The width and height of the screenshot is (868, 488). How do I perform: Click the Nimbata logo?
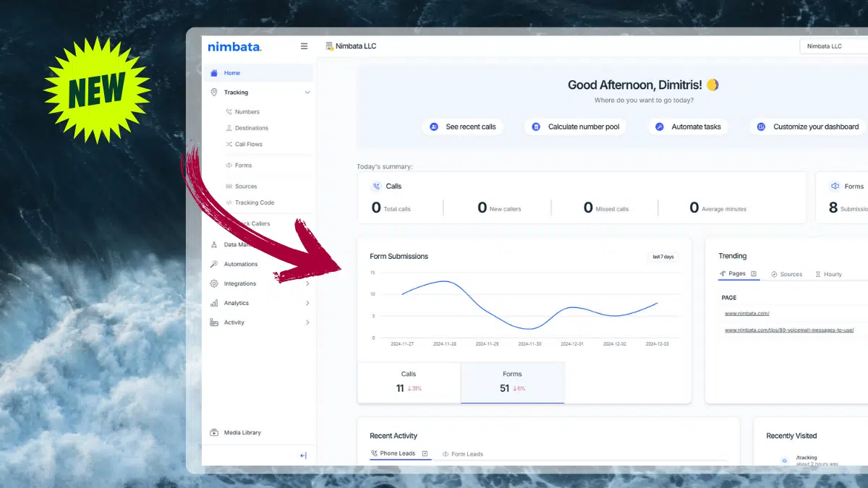(x=234, y=47)
